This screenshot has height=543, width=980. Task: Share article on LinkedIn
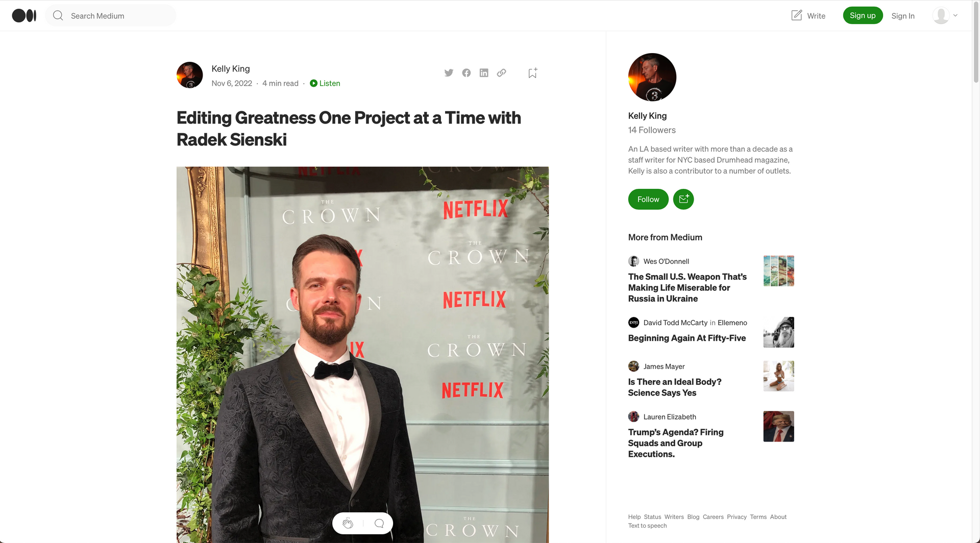484,72
